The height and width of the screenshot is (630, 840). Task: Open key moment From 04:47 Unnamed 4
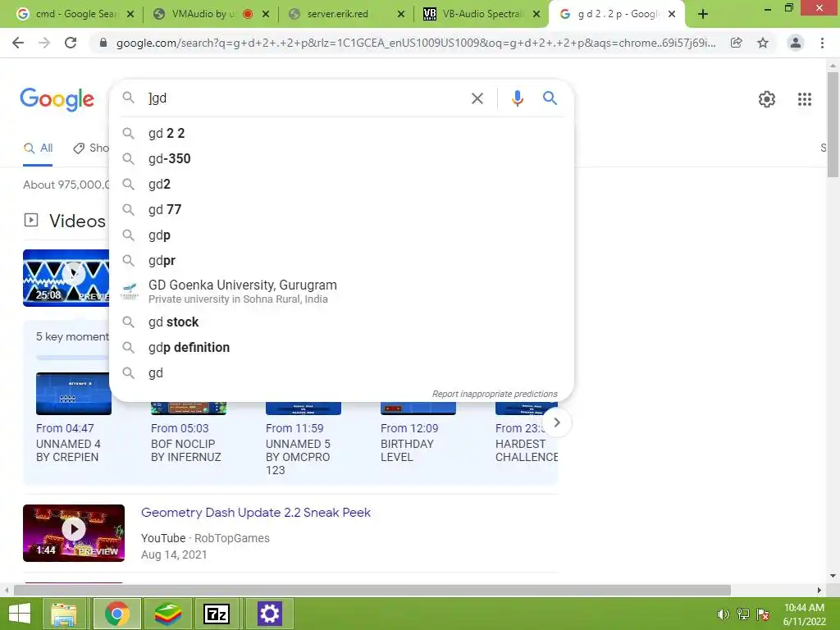[x=73, y=418]
